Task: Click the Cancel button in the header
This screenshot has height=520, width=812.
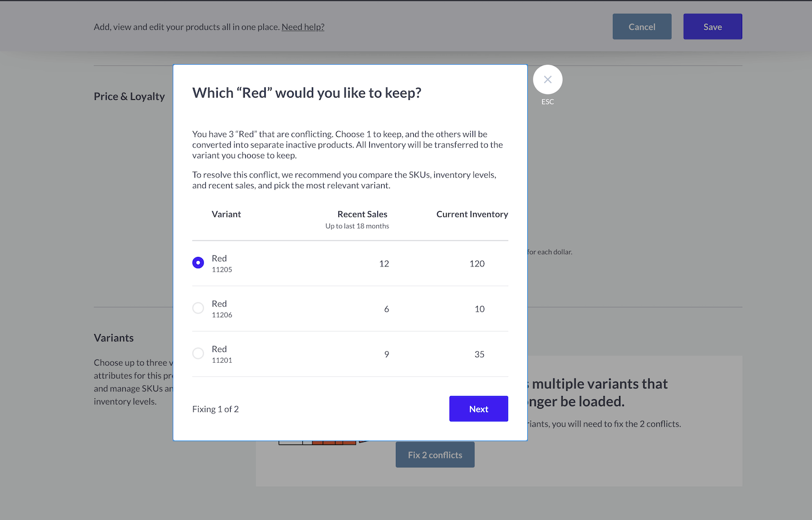Action: point(642,27)
